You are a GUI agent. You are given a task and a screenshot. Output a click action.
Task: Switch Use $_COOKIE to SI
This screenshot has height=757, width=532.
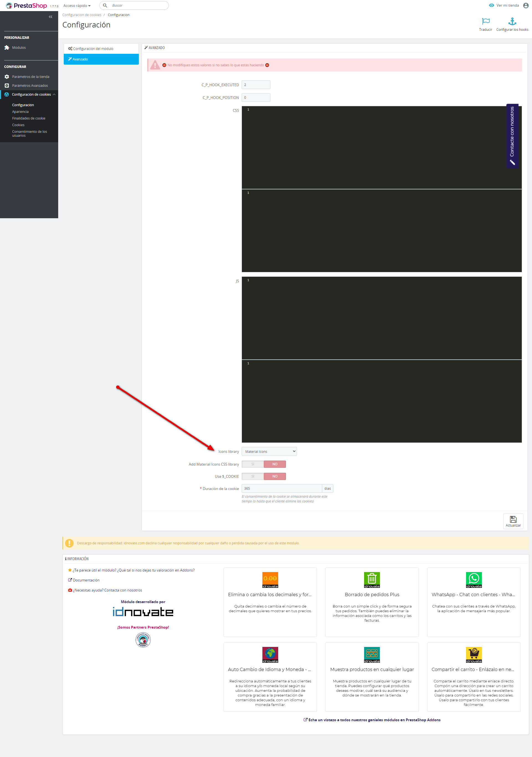253,476
